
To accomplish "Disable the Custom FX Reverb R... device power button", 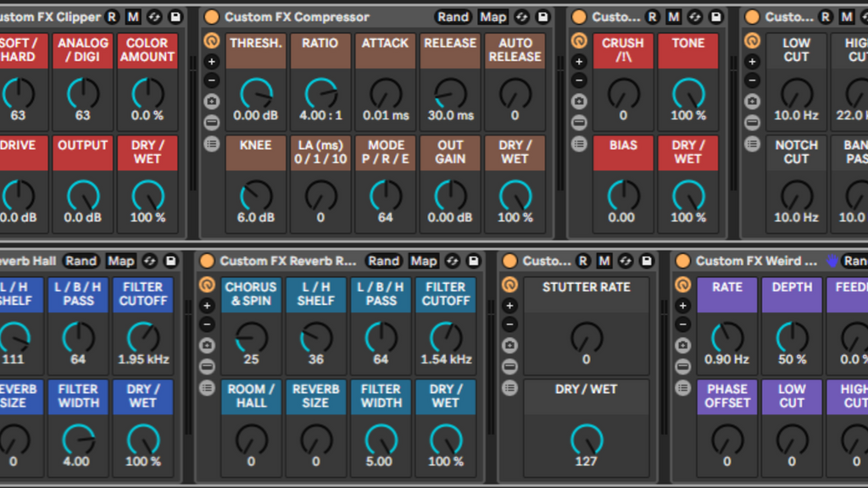I will [x=207, y=261].
